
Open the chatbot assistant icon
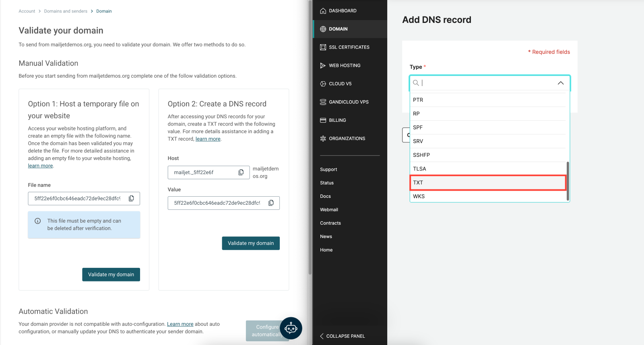(x=291, y=328)
